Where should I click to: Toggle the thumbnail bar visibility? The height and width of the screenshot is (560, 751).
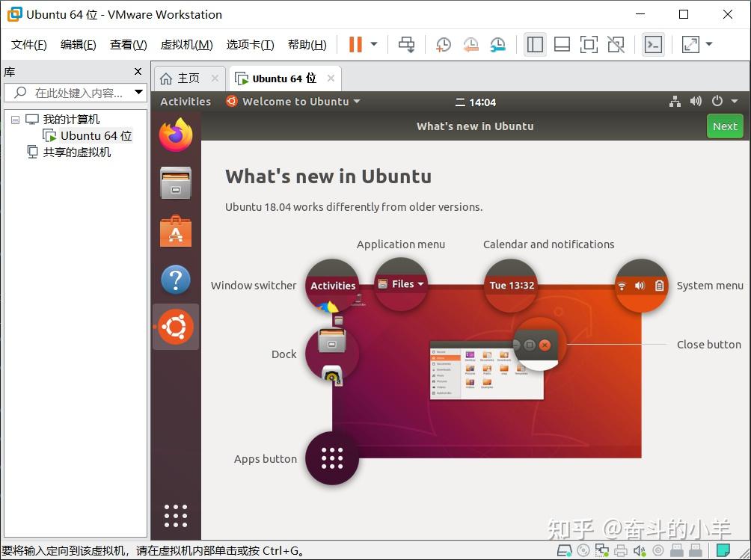(561, 44)
